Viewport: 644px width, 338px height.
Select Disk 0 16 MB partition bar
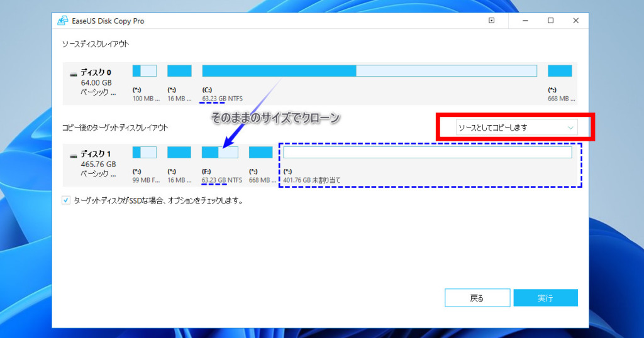click(179, 71)
